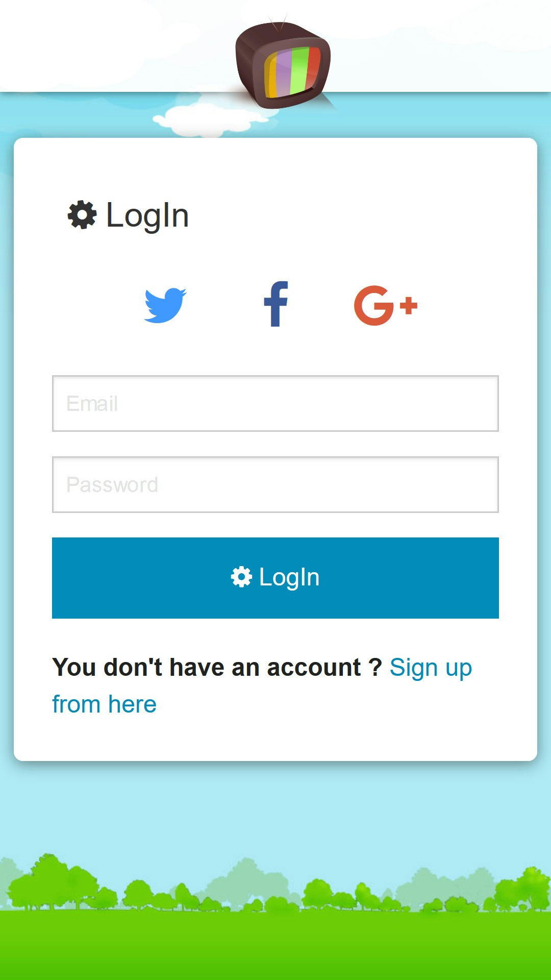Screen dimensions: 551x980
Task: Open the Sign up link
Action: [431, 668]
